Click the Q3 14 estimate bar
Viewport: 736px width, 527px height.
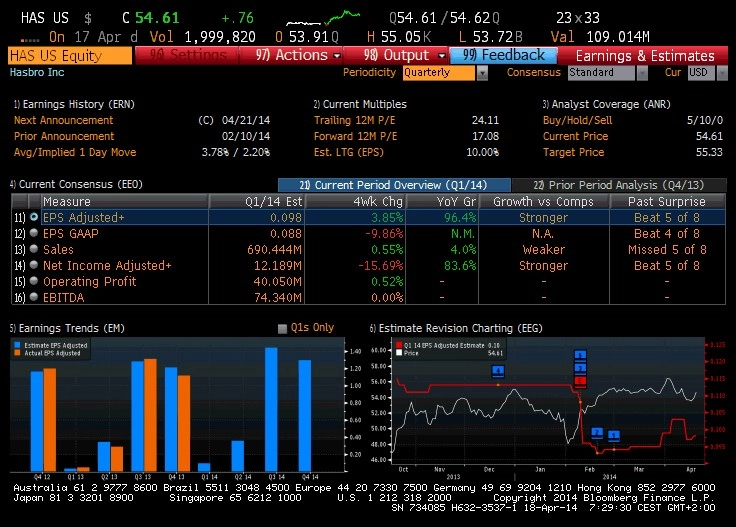click(271, 409)
